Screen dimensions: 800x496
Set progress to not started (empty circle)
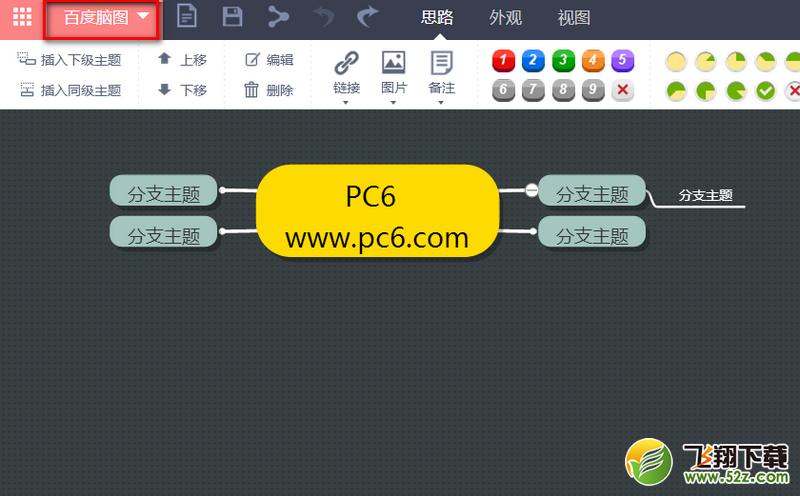pyautogui.click(x=676, y=62)
